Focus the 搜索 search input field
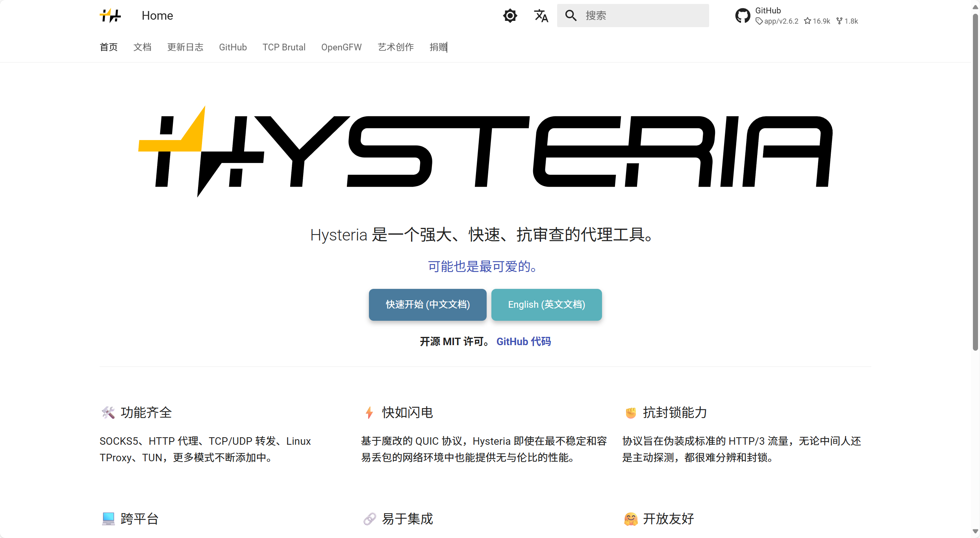The image size is (980, 538). coord(633,16)
